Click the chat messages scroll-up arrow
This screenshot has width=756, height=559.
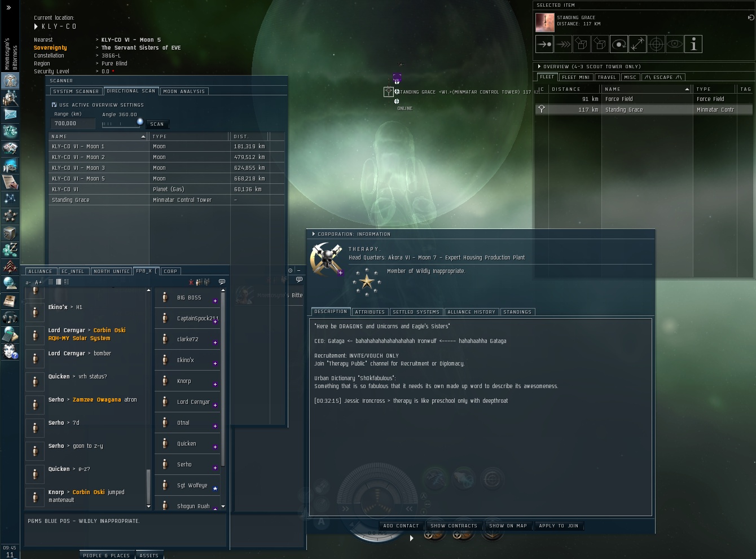click(x=149, y=290)
